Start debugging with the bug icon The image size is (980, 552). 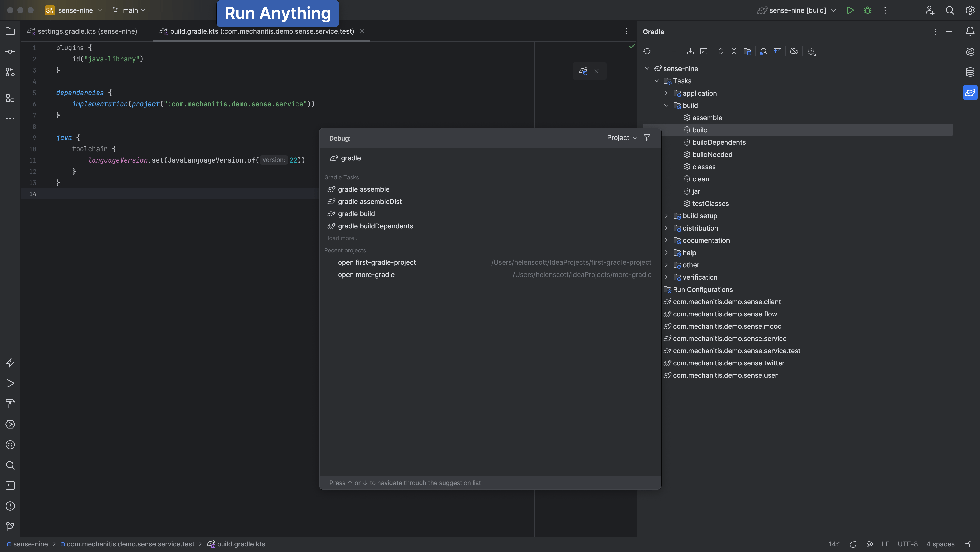pos(868,10)
